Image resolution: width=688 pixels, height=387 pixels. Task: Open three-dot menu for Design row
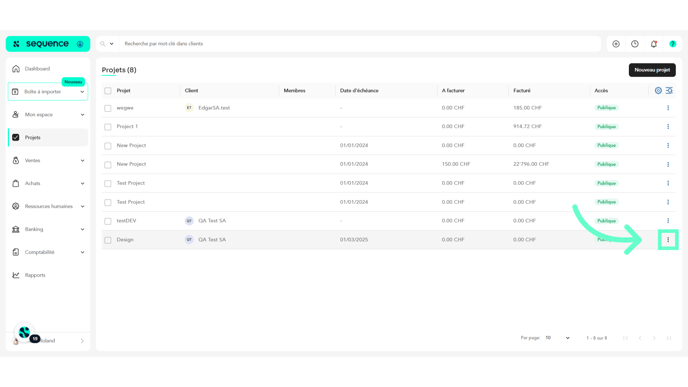pos(668,240)
